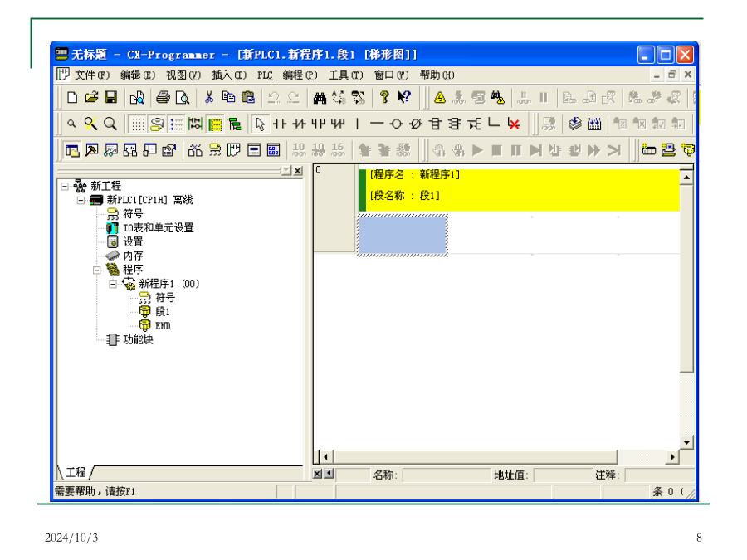Create a new file with New icon
The height and width of the screenshot is (560, 747).
(x=72, y=98)
